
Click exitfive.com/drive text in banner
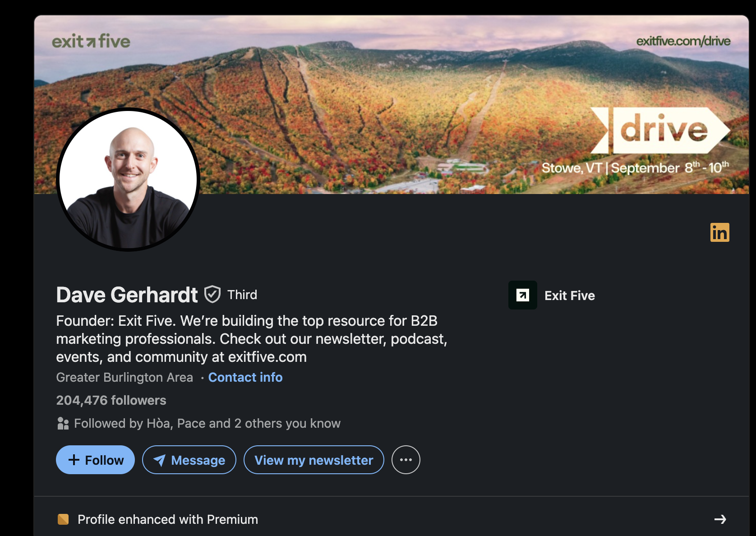tap(683, 41)
